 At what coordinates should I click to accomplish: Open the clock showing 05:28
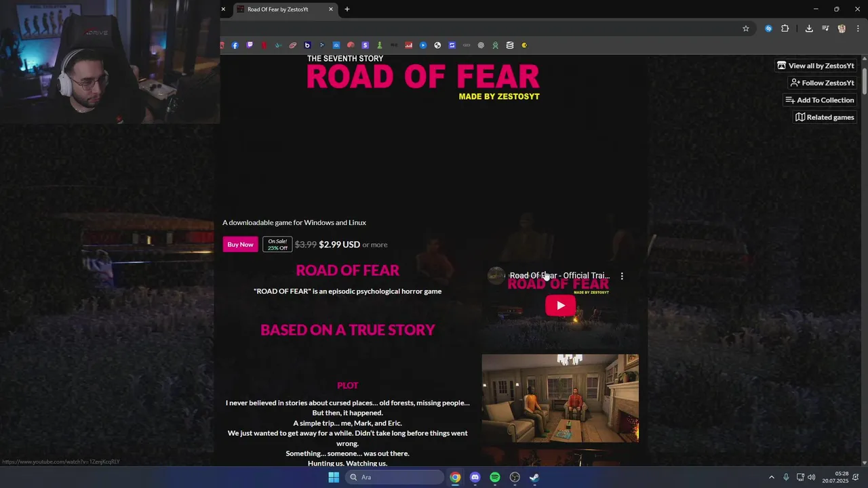click(835, 477)
